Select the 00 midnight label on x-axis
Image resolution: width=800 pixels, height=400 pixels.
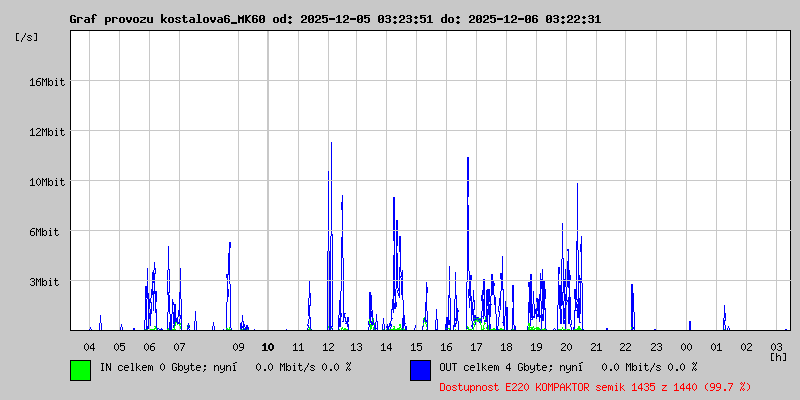tap(686, 346)
